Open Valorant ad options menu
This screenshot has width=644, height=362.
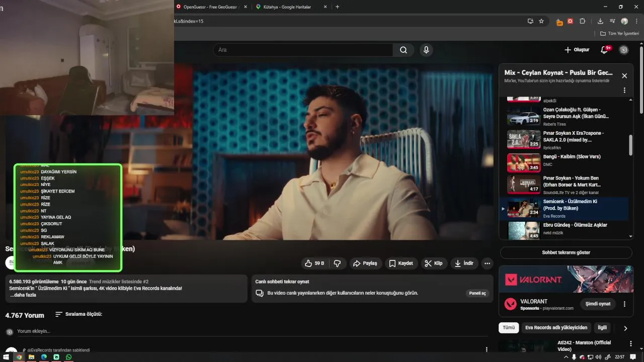[x=624, y=304]
